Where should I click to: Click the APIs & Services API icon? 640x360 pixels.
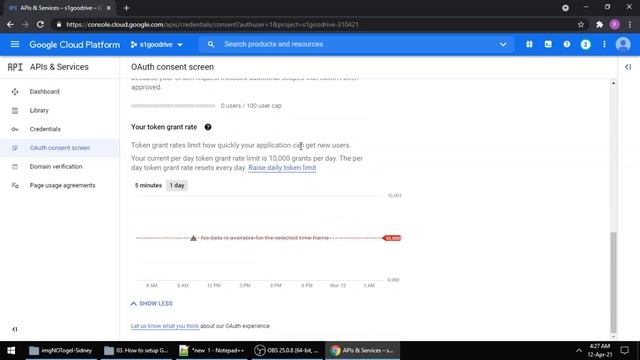click(15, 67)
